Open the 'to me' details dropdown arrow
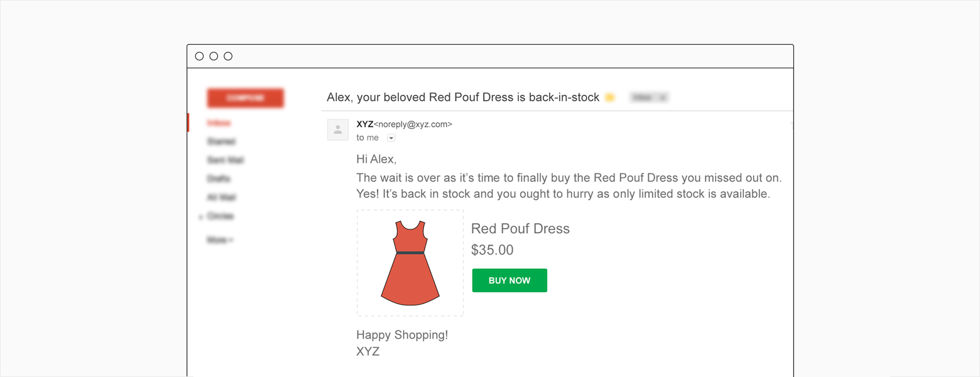The width and height of the screenshot is (980, 377). (x=391, y=138)
